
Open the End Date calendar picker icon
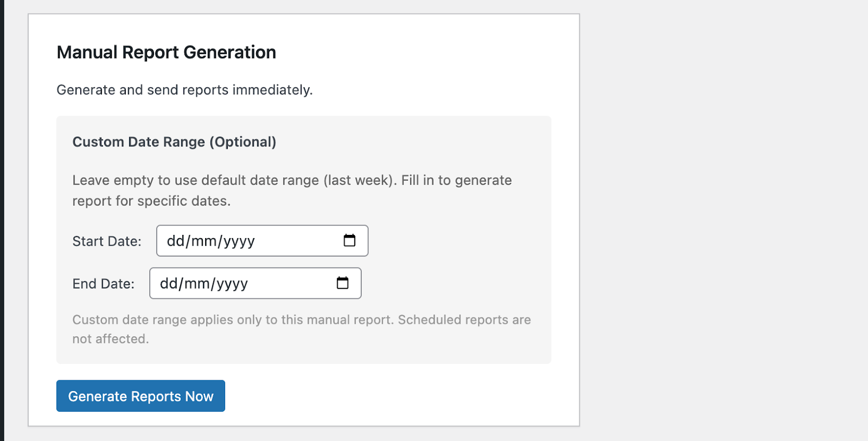[342, 283]
